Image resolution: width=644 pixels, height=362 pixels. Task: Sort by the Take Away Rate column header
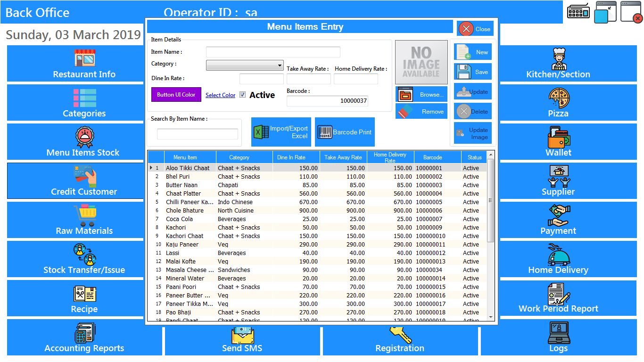(x=343, y=157)
